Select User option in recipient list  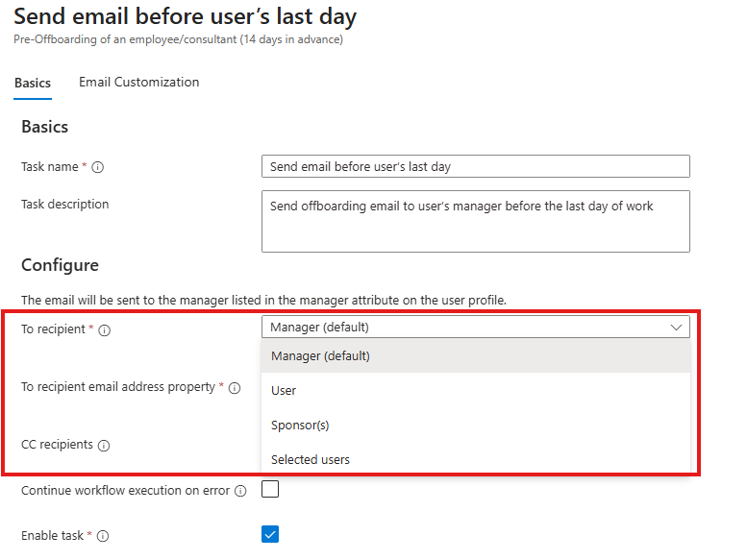pyautogui.click(x=476, y=390)
